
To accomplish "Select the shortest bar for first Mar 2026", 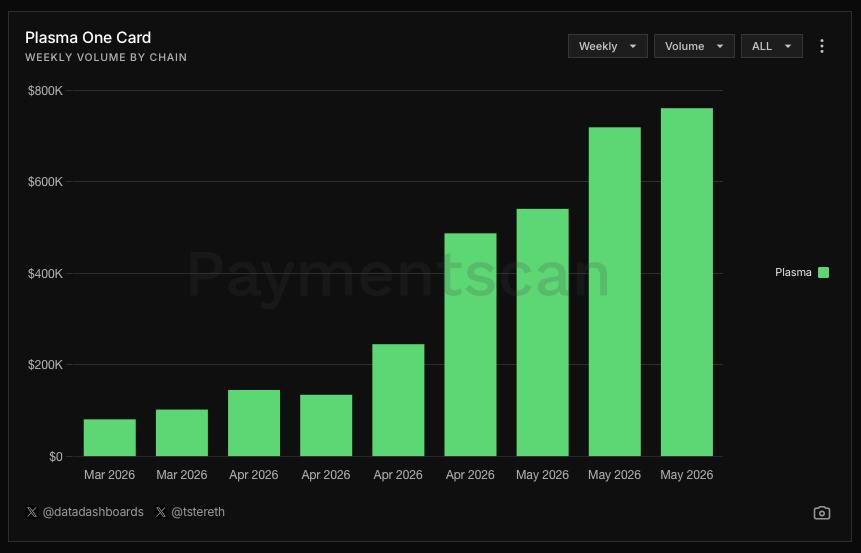I will [x=110, y=438].
